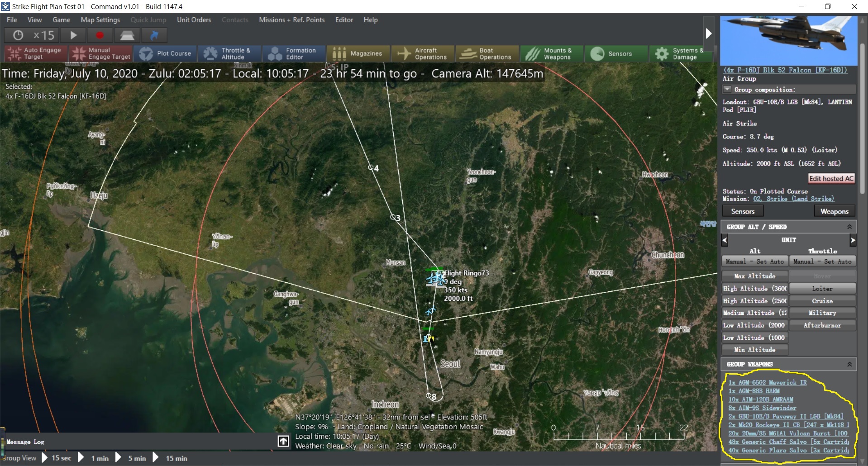868x466 pixels.
Task: Activate Auto Engage Target
Action: pyautogui.click(x=36, y=53)
